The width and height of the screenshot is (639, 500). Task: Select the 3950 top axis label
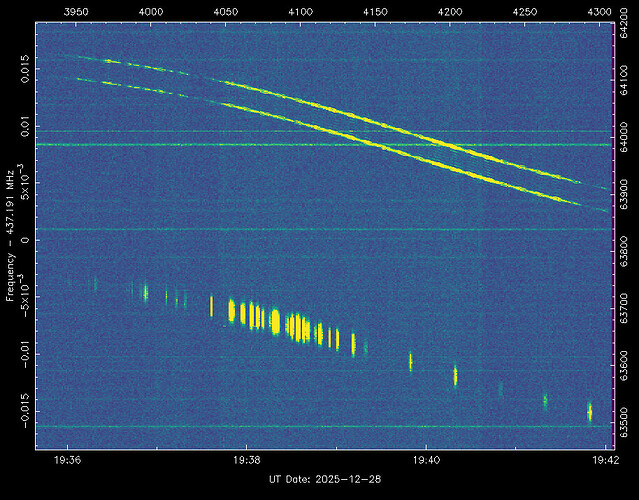76,11
